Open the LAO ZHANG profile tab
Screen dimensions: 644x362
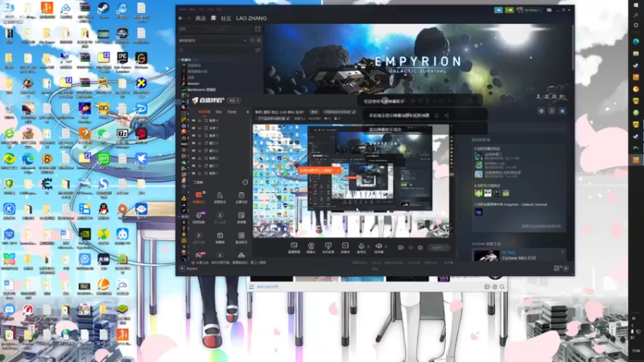(251, 19)
